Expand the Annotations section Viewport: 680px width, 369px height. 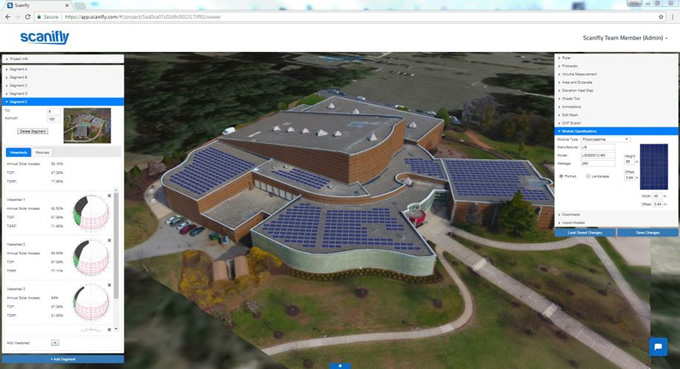(x=616, y=107)
